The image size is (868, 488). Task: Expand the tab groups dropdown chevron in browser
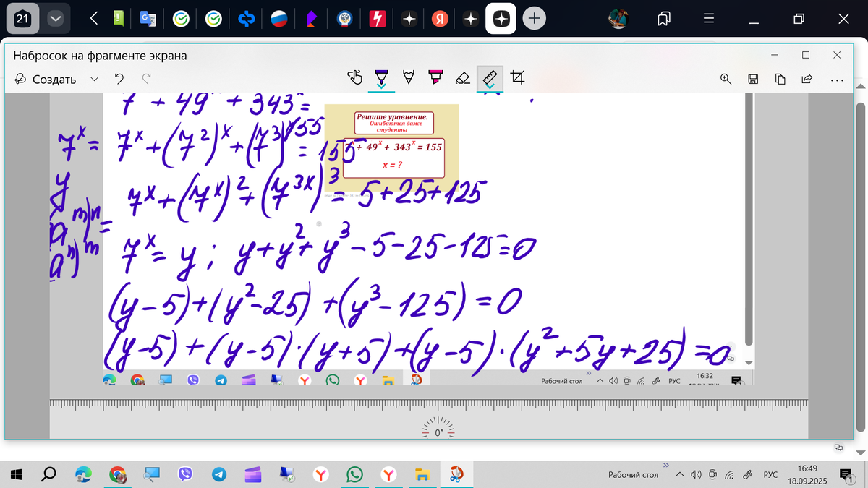pos(55,20)
